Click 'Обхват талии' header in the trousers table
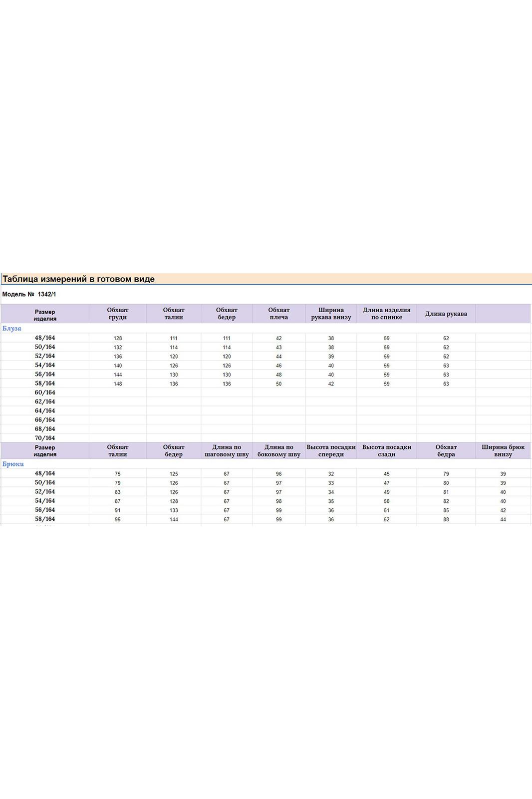Image resolution: width=532 pixels, height=799 pixels. click(x=118, y=451)
